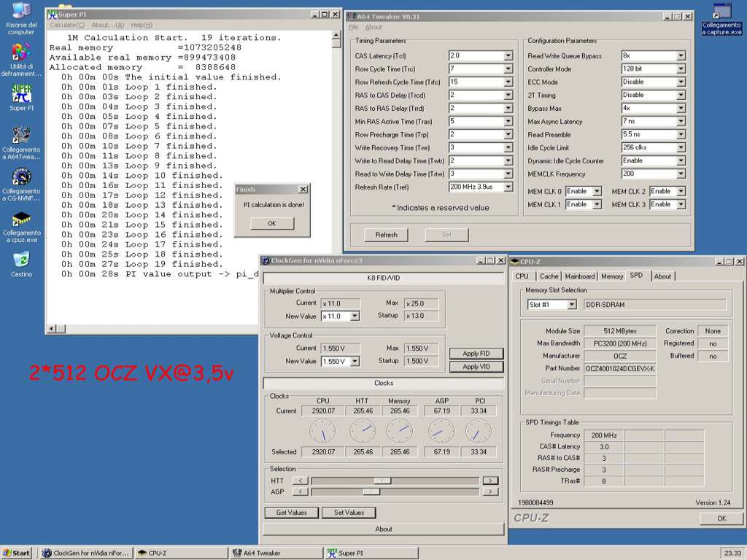This screenshot has width=747, height=560.
Task: Open Collegamento a capture.exe desktop shortcut
Action: click(721, 19)
